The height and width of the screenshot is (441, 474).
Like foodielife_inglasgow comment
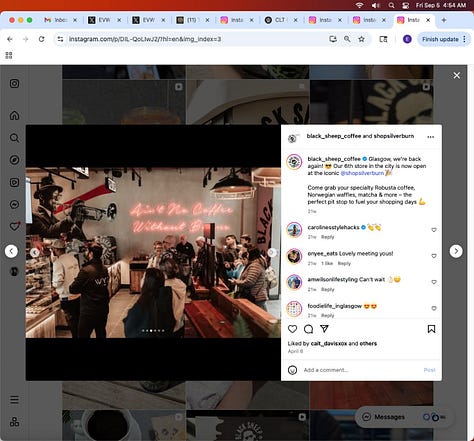click(434, 308)
